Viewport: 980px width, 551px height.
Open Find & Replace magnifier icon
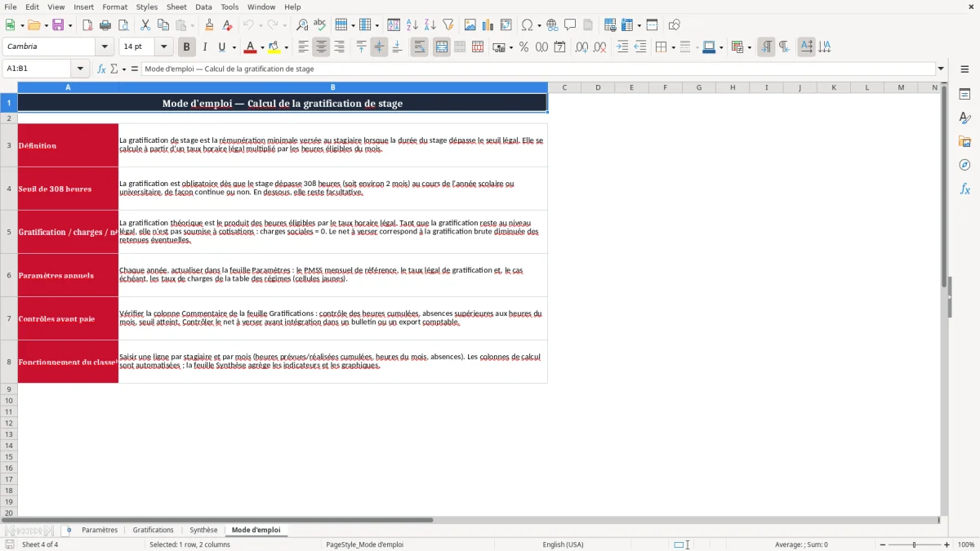pos(302,25)
